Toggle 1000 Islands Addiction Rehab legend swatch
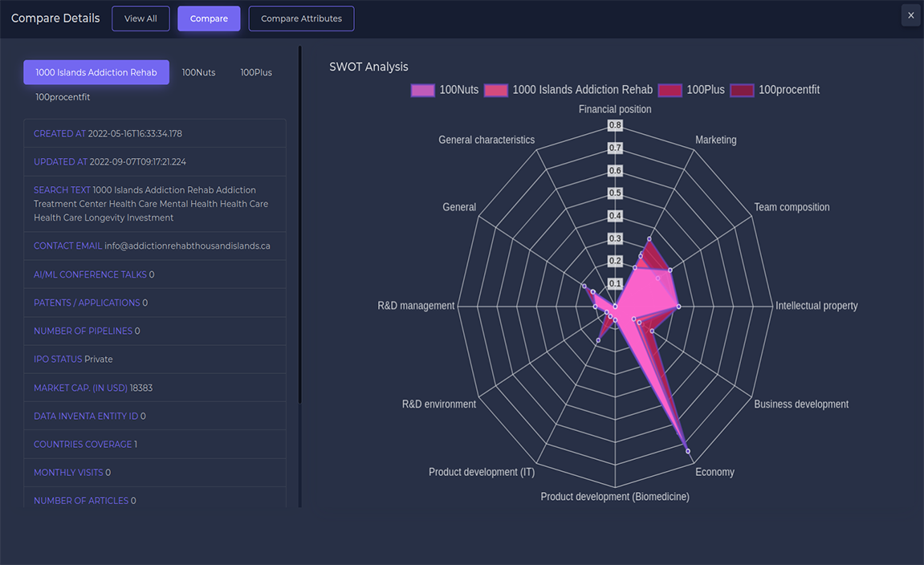 point(495,90)
